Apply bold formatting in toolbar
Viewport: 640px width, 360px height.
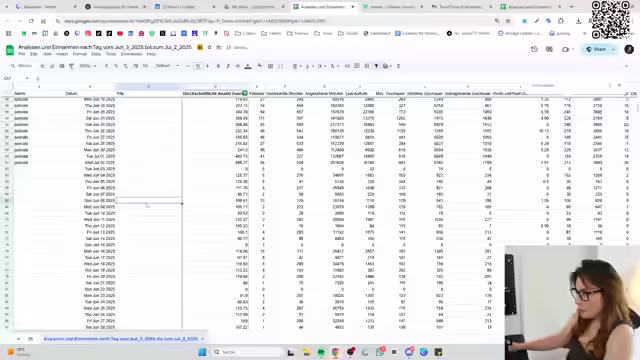[x=218, y=66]
